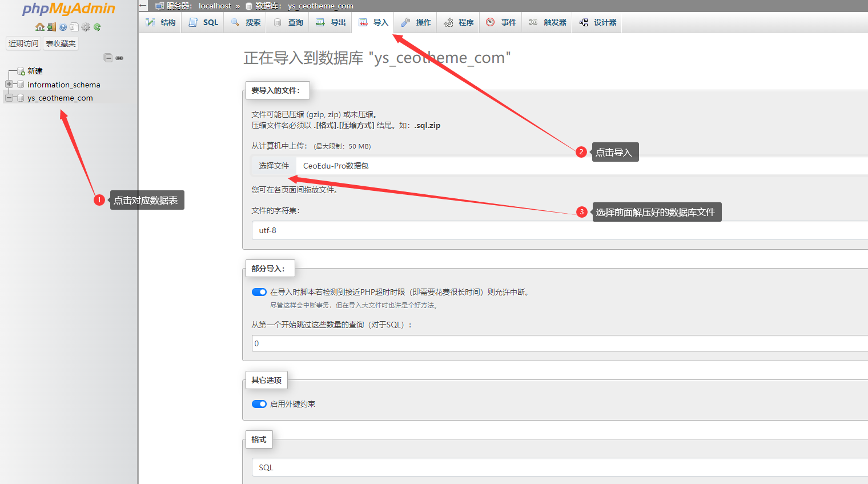
Task: Open navigation panel settings gear icon
Action: 86,27
